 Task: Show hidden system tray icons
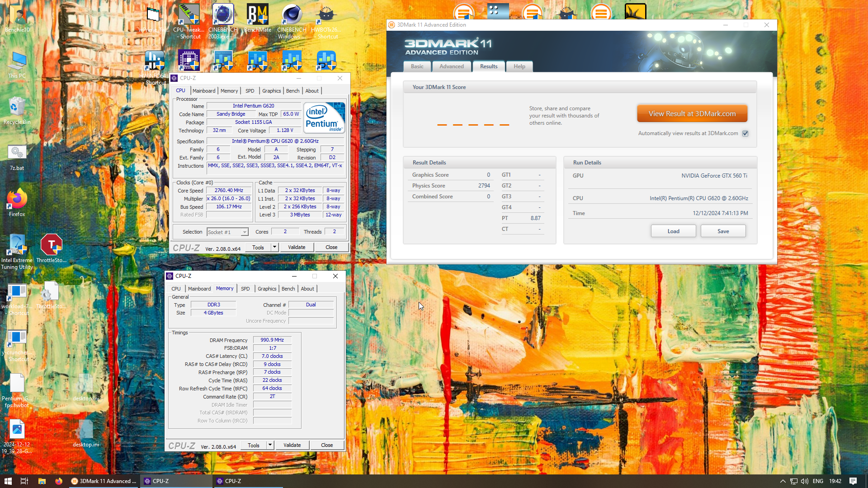click(783, 481)
